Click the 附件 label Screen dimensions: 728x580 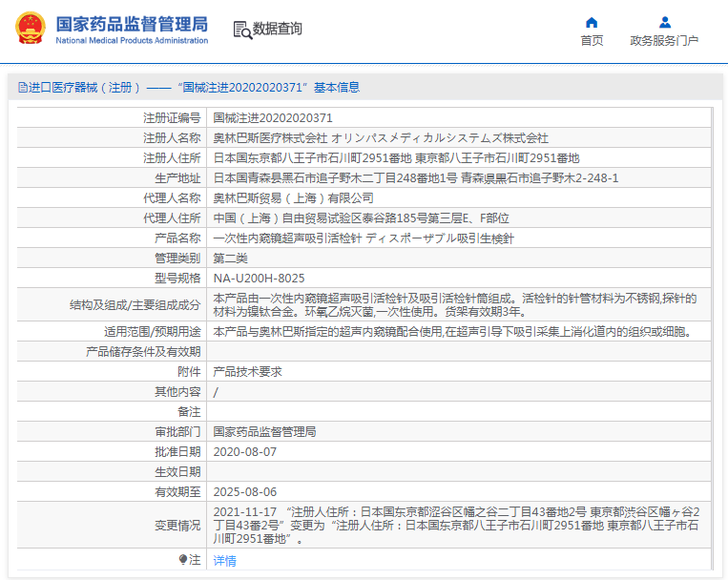pos(190,371)
